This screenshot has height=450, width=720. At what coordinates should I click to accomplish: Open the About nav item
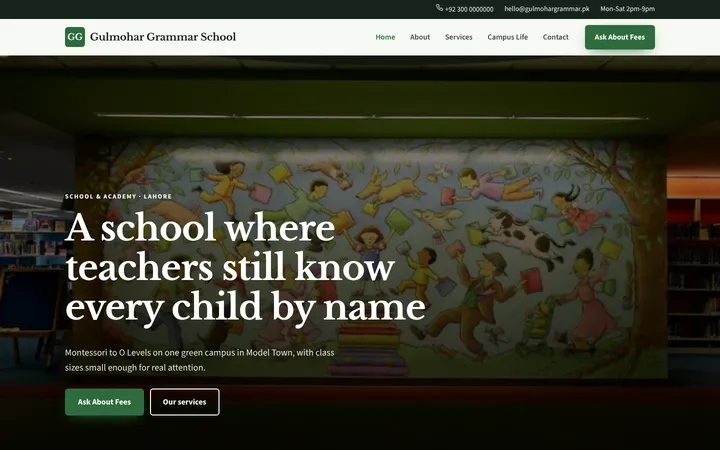(420, 37)
